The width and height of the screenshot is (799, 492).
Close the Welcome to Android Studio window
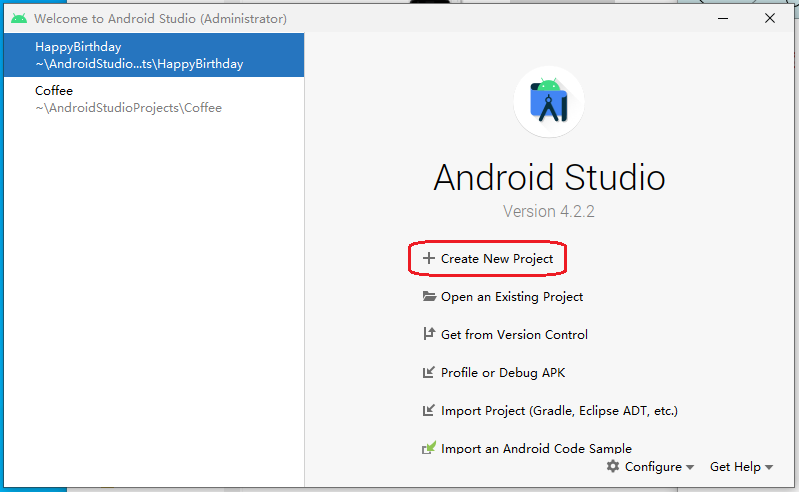(769, 18)
